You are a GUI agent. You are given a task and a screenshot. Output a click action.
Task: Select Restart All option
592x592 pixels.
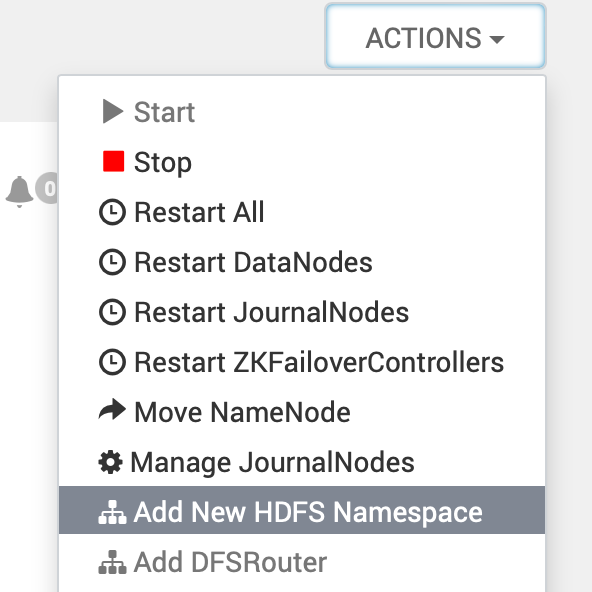point(302,212)
